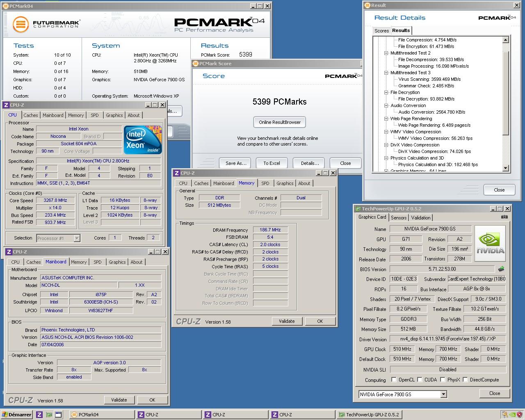This screenshot has height=420, width=525.
Task: Collapse the WMV Video Compression node
Action: (x=386, y=132)
